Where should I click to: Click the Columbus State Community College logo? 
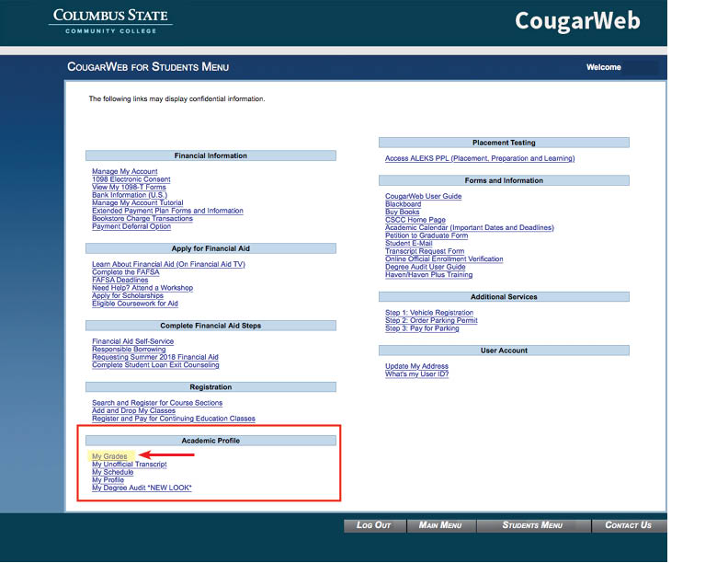[x=111, y=21]
